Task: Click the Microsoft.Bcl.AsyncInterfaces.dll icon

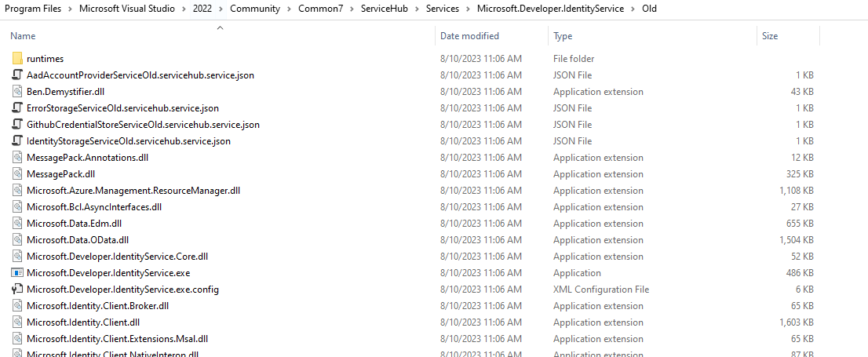Action: 17,207
